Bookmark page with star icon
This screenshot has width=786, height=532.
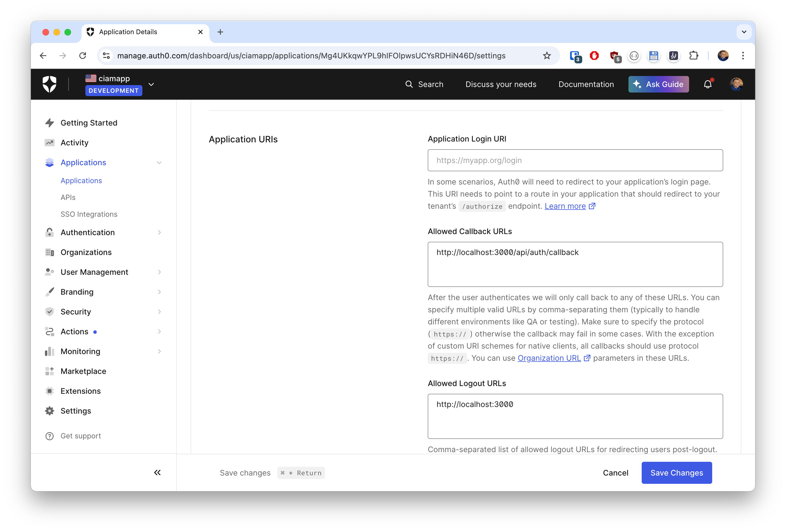coord(547,55)
